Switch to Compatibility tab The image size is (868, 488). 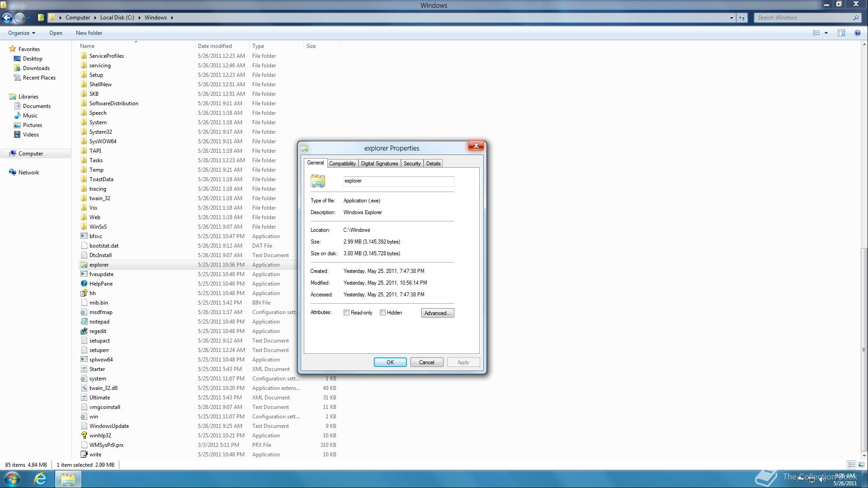coord(342,164)
